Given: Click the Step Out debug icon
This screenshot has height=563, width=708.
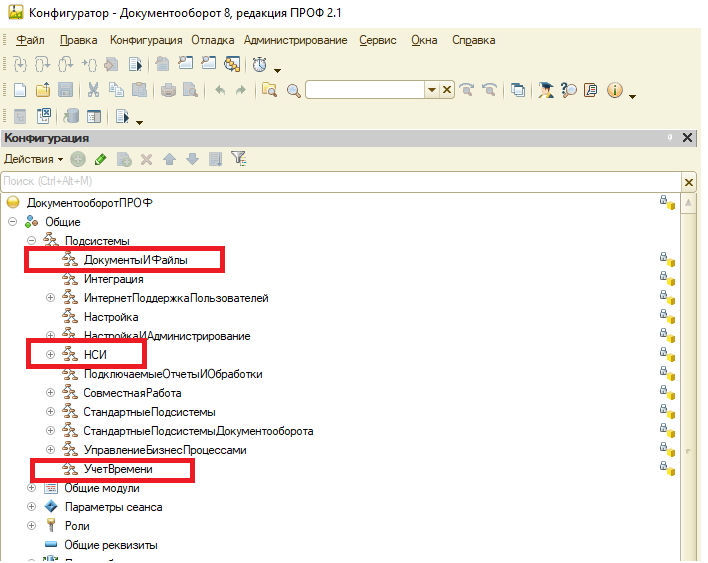Looking at the screenshot, I should point(65,65).
